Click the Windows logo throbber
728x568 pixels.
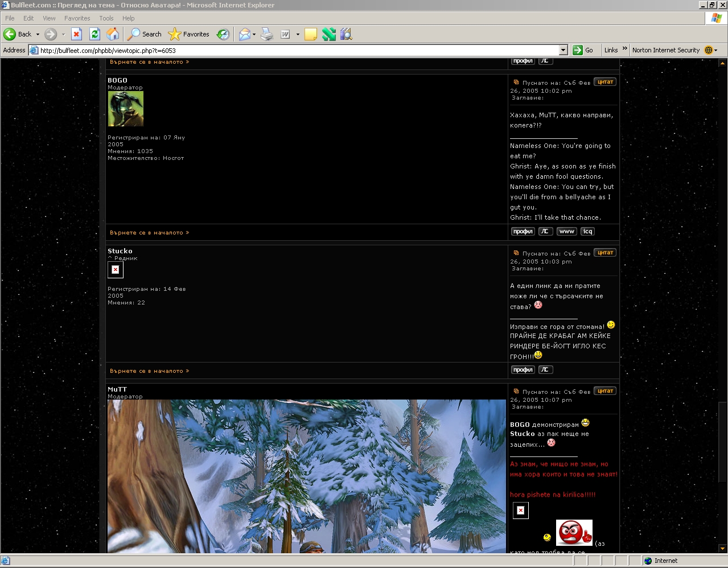716,18
